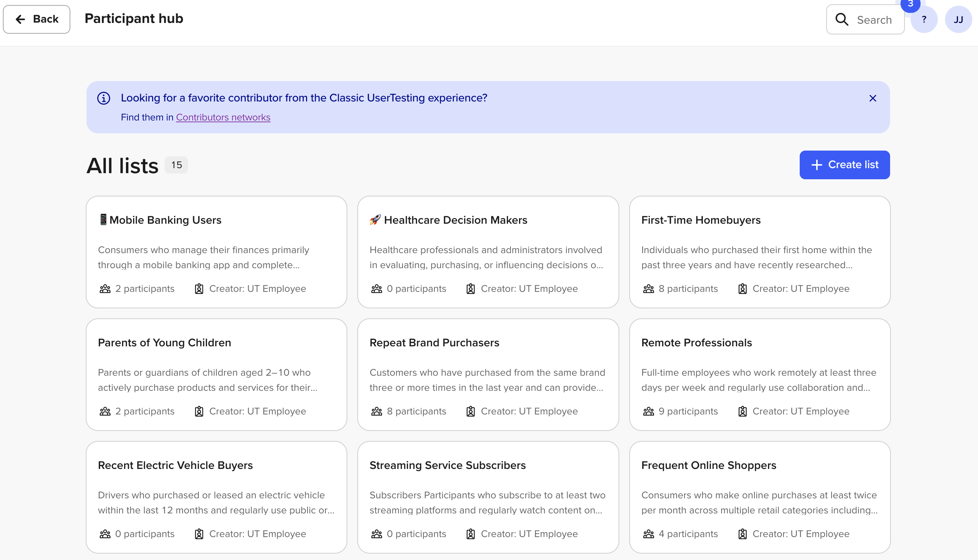This screenshot has height=560, width=978.
Task: Open the Contributors networks link
Action: 223,117
